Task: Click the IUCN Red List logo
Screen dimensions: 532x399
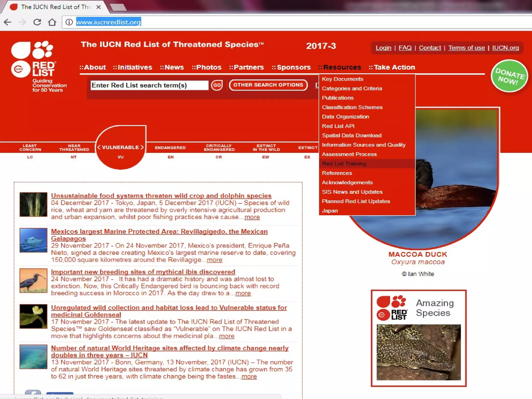Action: [38, 66]
